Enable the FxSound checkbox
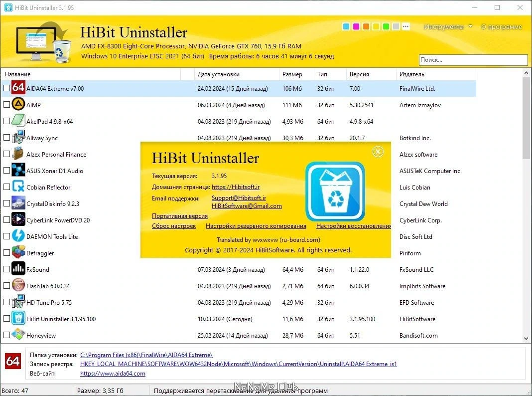This screenshot has height=396, width=532. tap(6, 269)
